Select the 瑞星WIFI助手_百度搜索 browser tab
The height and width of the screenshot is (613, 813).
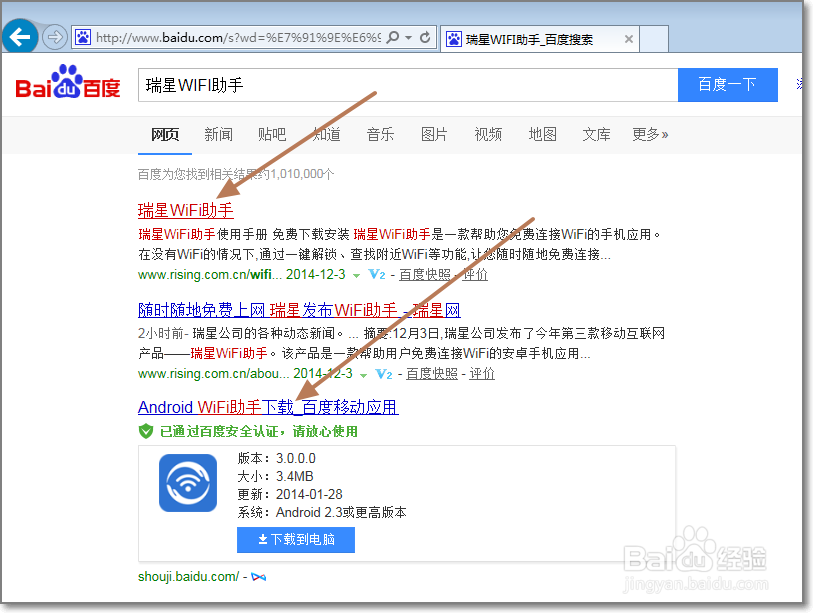[539, 39]
